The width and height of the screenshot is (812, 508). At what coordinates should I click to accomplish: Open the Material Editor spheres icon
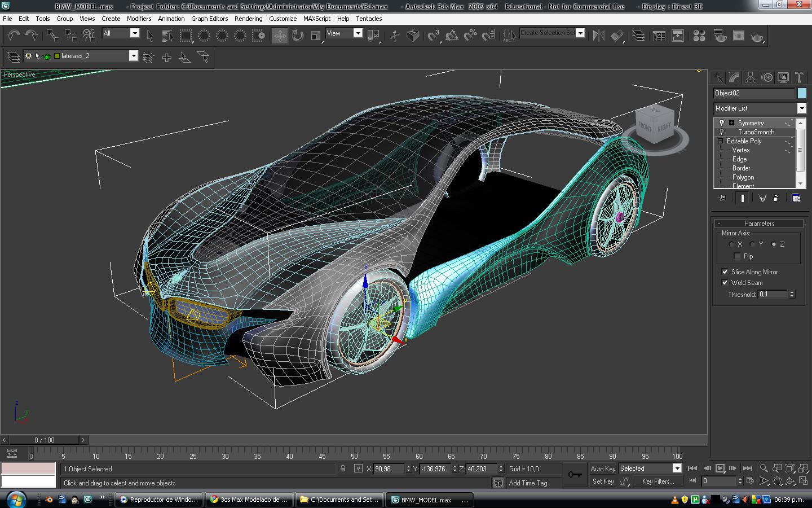(x=699, y=36)
